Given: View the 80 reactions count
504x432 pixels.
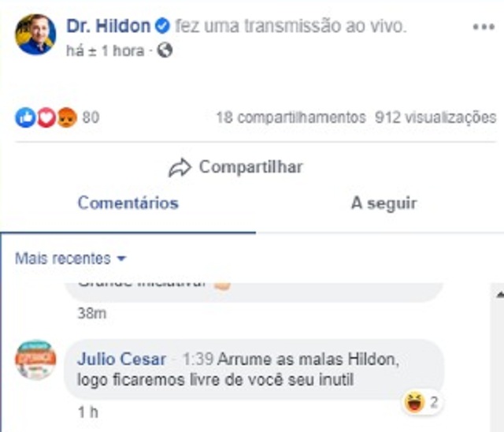Looking at the screenshot, I should pos(91,117).
